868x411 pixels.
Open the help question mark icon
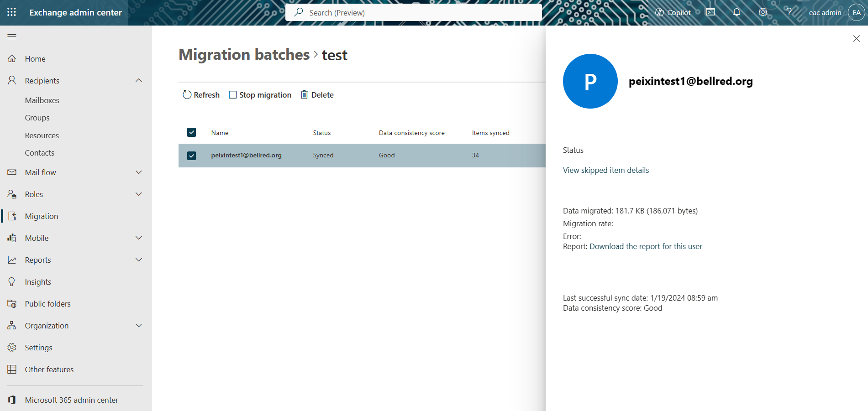pos(789,12)
